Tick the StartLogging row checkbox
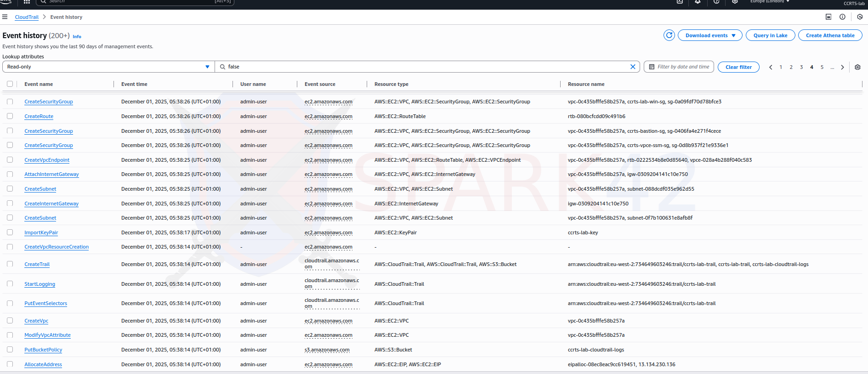Screen dimensions: 868x374 tap(10, 284)
